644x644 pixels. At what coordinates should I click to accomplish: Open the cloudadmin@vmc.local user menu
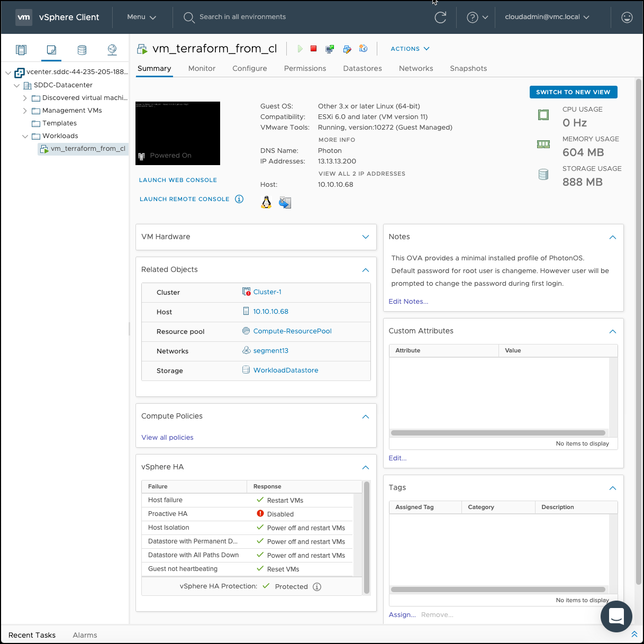547,17
